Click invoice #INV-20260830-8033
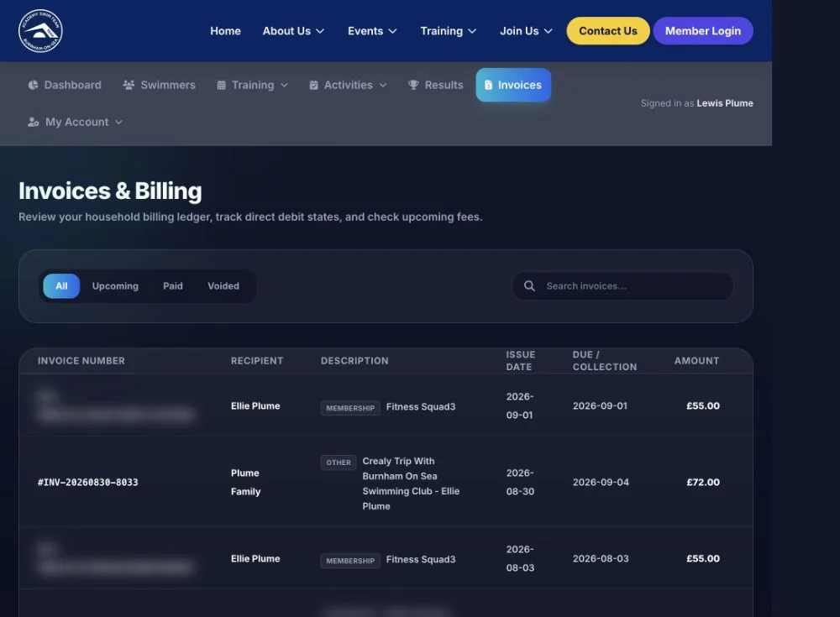 click(88, 483)
